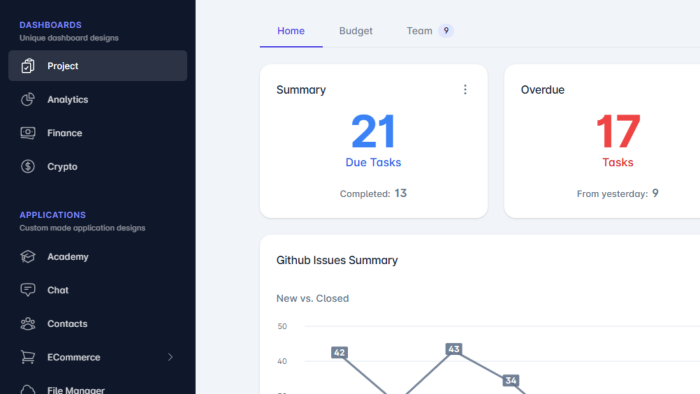Open the Finance cash icon

click(28, 133)
